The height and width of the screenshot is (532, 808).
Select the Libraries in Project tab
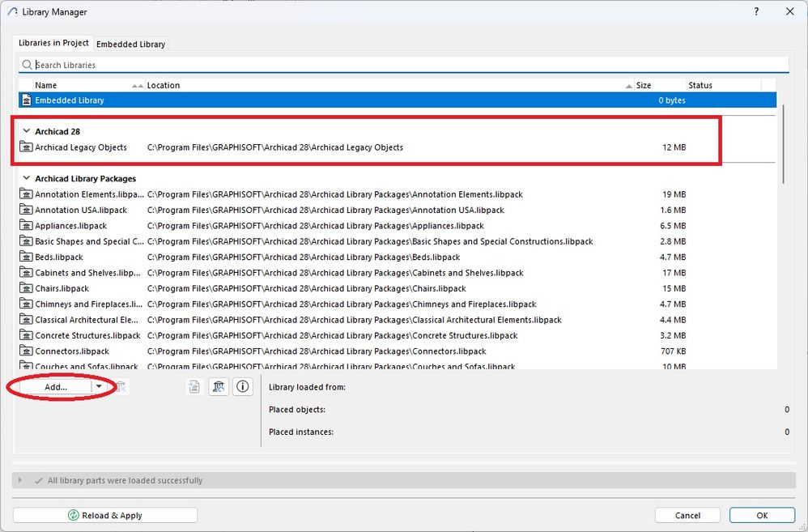pyautogui.click(x=53, y=43)
